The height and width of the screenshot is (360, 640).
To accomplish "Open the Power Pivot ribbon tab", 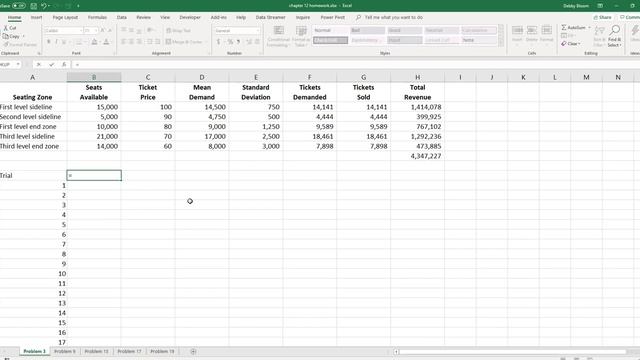I will tap(333, 18).
